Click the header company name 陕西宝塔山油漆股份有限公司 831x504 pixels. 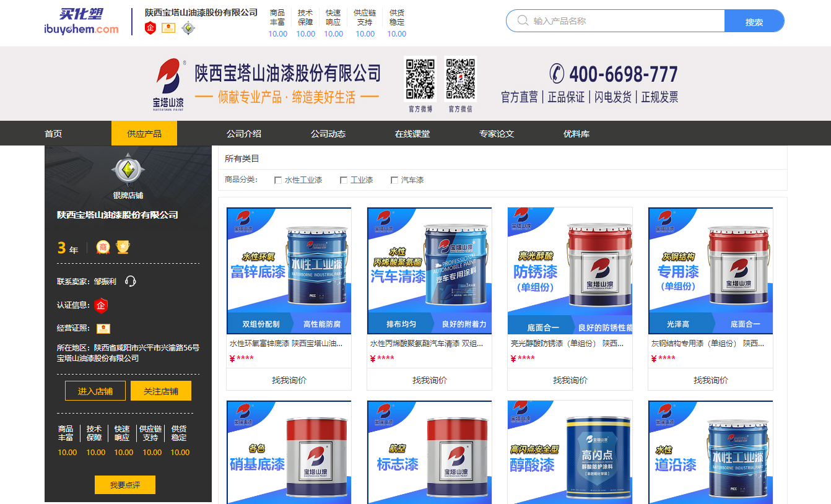201,12
